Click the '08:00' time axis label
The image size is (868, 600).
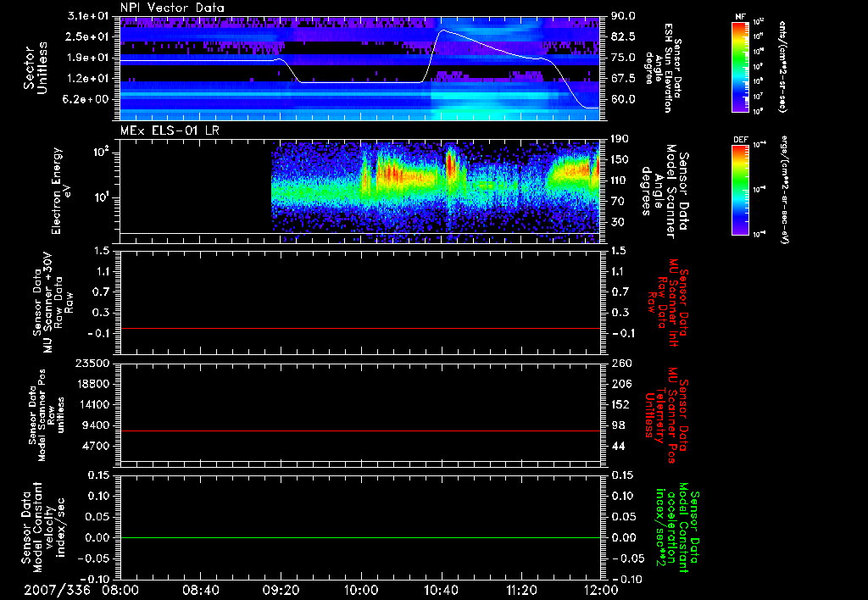tap(120, 590)
